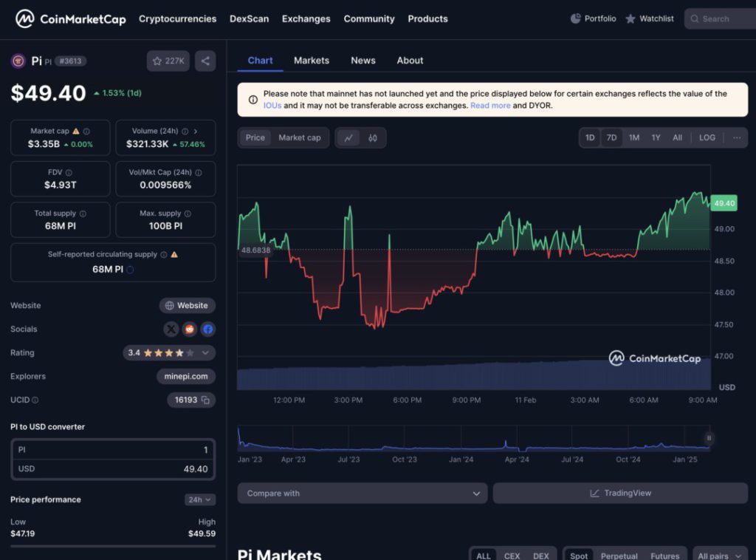Set chart range to 1M
Viewport: 756px width, 560px height.
click(x=633, y=137)
